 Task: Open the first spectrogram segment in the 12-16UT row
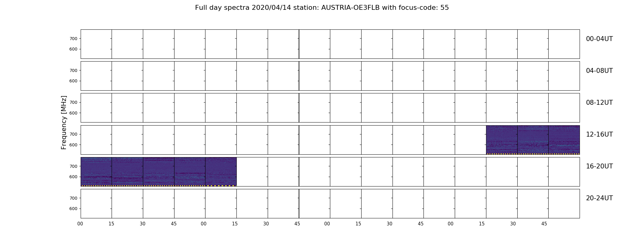[x=502, y=140]
